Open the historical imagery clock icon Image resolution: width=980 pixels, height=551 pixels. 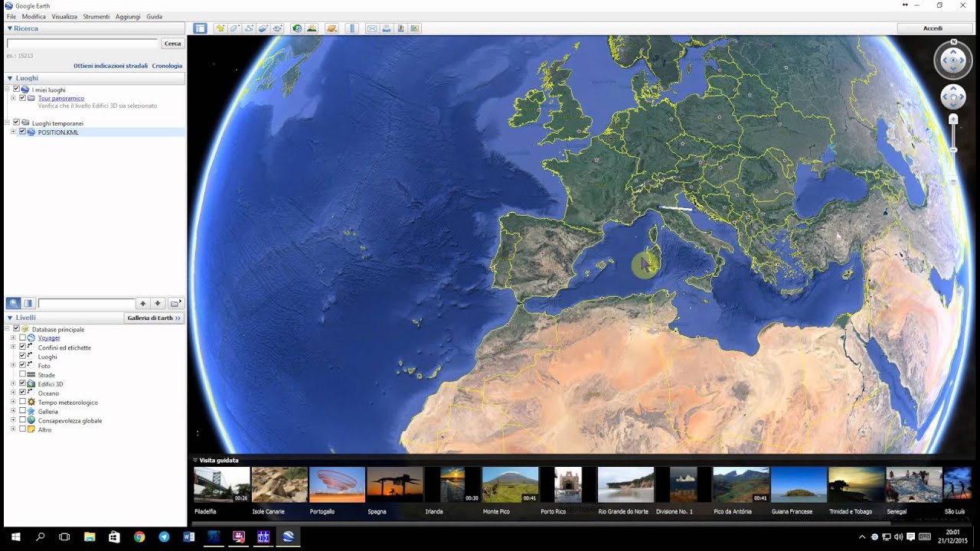point(297,28)
